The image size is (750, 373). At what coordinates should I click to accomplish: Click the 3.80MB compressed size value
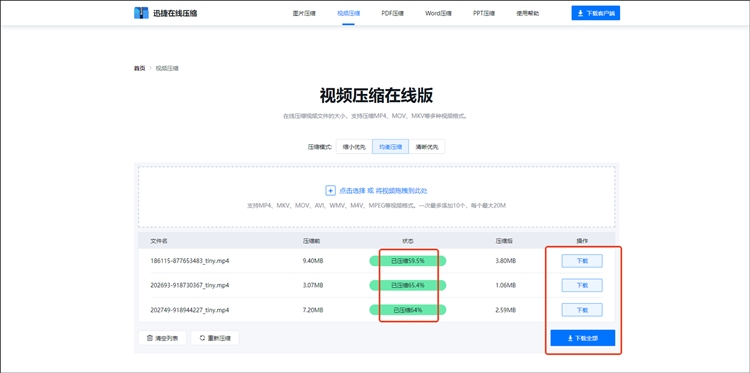[506, 261]
